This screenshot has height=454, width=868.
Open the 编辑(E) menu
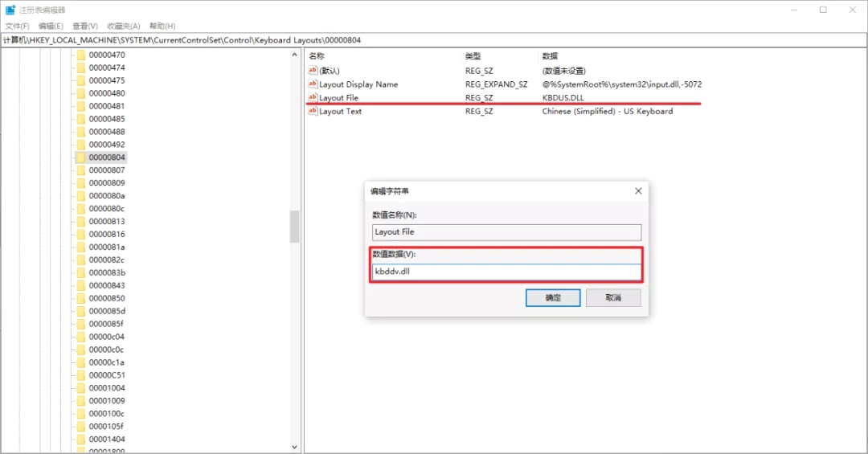click(51, 26)
